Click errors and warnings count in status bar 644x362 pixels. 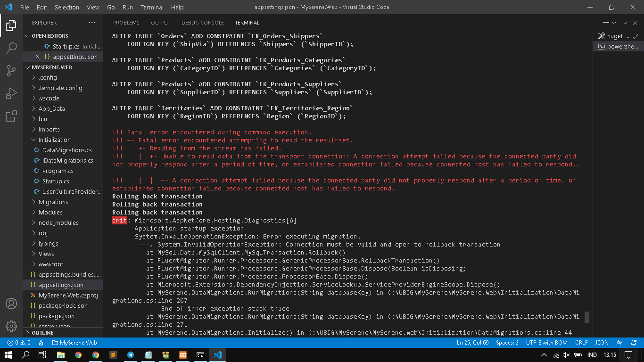click(x=18, y=343)
